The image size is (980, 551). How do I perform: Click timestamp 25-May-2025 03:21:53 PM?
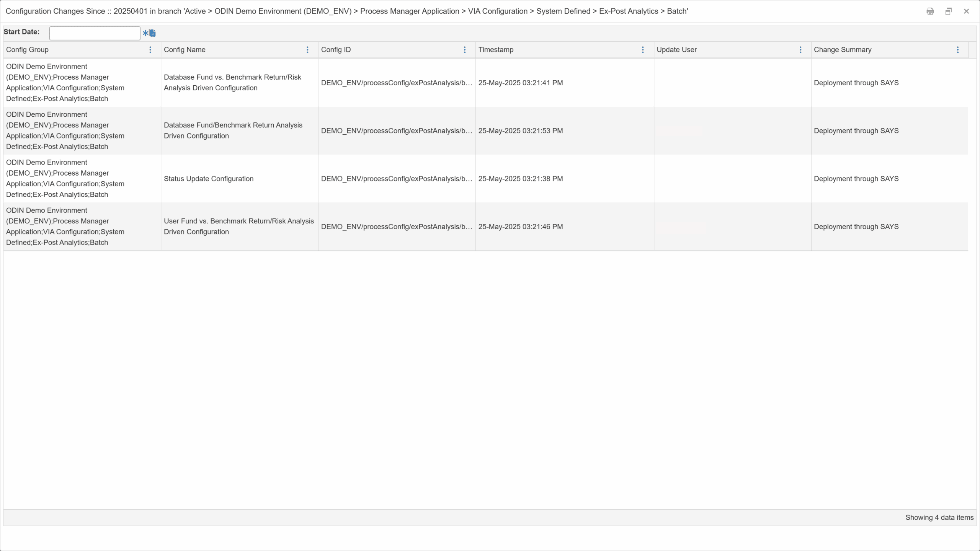click(521, 131)
